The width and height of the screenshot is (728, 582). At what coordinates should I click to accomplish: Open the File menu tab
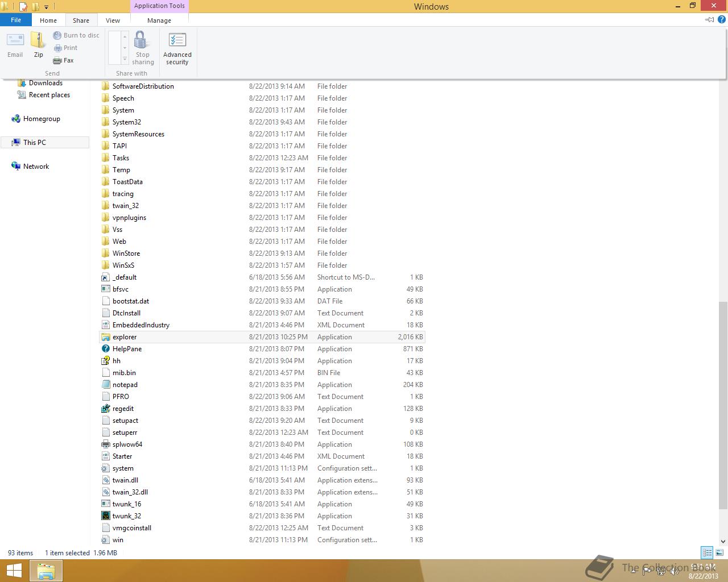(16, 20)
